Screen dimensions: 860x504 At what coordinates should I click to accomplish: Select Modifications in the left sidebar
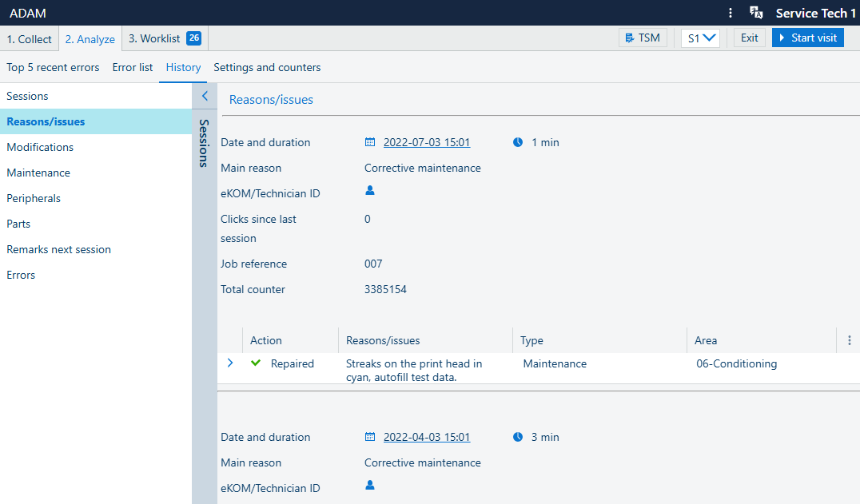pos(40,147)
